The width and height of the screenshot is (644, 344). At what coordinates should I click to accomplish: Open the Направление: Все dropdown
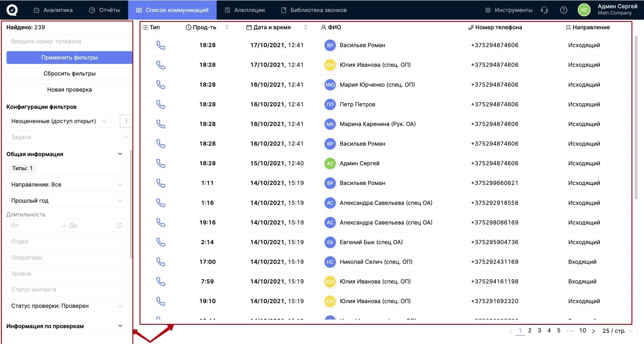click(67, 185)
